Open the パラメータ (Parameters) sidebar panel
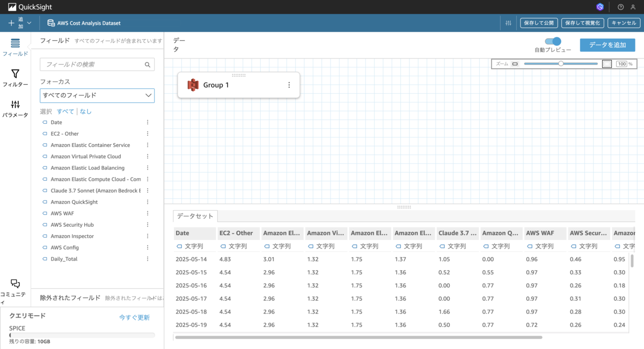Image resolution: width=644 pixels, height=349 pixels. [x=15, y=108]
